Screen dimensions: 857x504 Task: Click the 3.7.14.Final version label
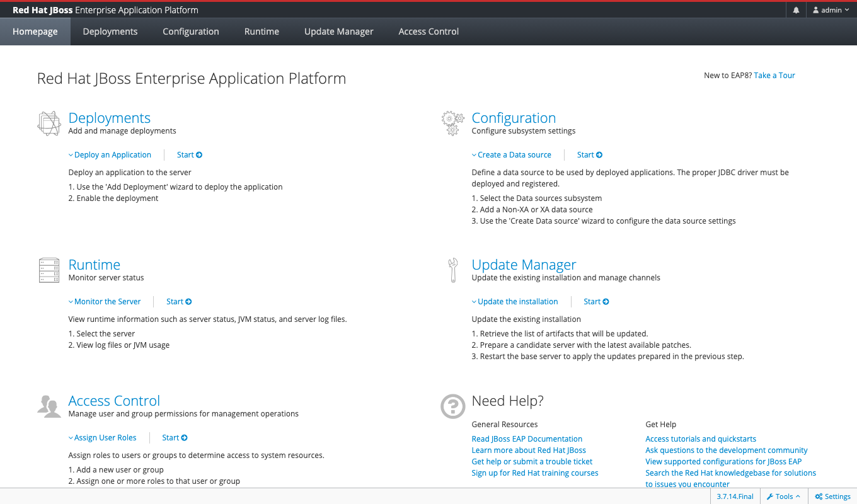tap(735, 496)
